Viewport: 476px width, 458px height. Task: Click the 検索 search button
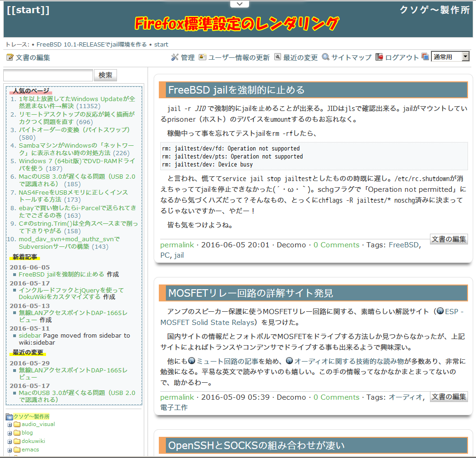[105, 75]
